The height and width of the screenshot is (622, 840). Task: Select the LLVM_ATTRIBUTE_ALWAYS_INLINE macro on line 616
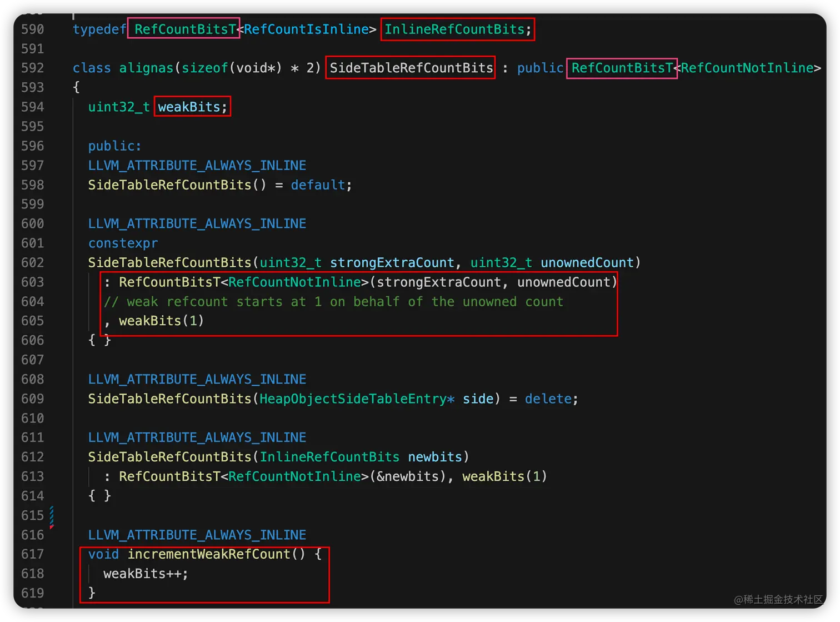click(197, 534)
